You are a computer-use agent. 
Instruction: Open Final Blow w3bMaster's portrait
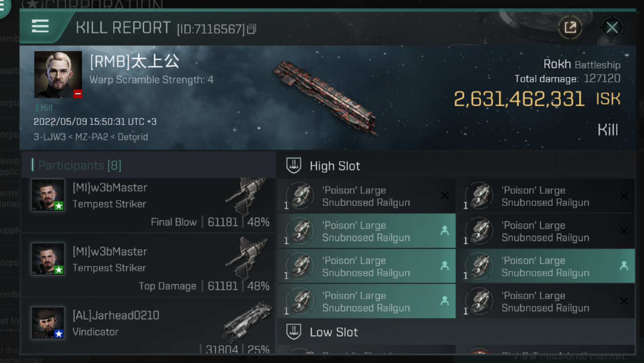coord(48,195)
